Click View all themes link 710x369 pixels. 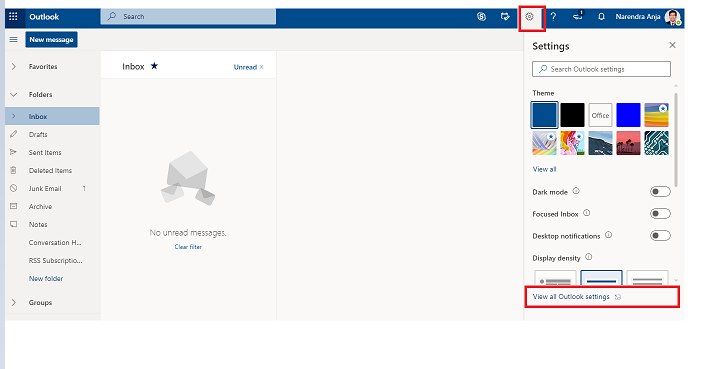(x=544, y=169)
